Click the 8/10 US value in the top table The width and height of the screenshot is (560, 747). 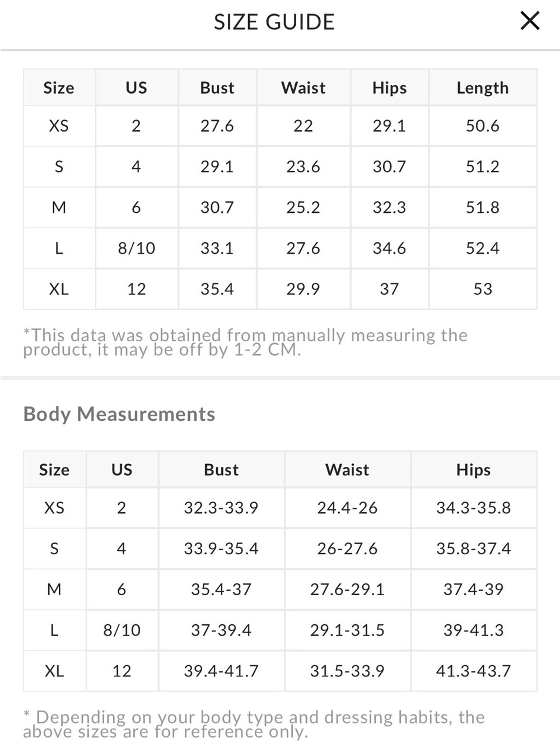click(137, 248)
